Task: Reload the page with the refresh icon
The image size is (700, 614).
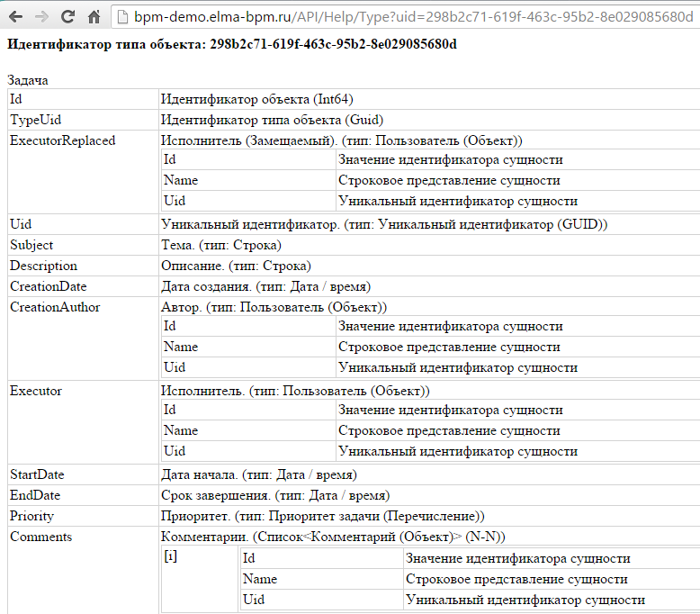Action: pyautogui.click(x=67, y=16)
